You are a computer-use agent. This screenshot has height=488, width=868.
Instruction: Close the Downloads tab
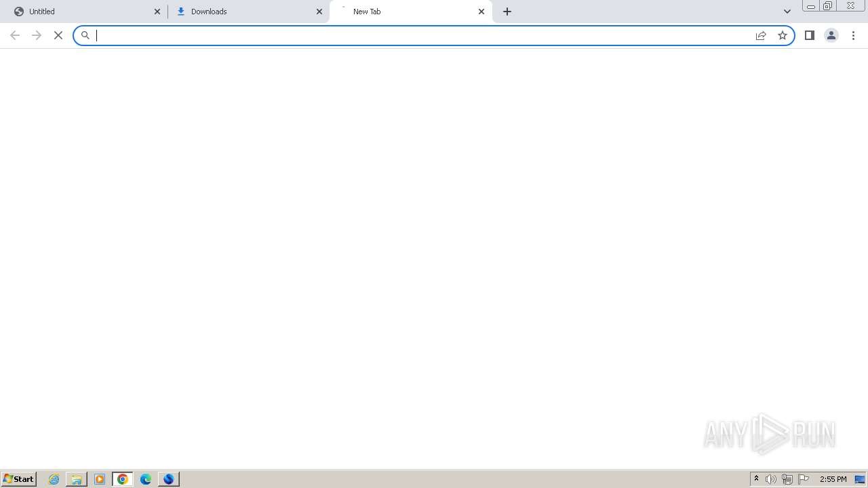coord(319,12)
